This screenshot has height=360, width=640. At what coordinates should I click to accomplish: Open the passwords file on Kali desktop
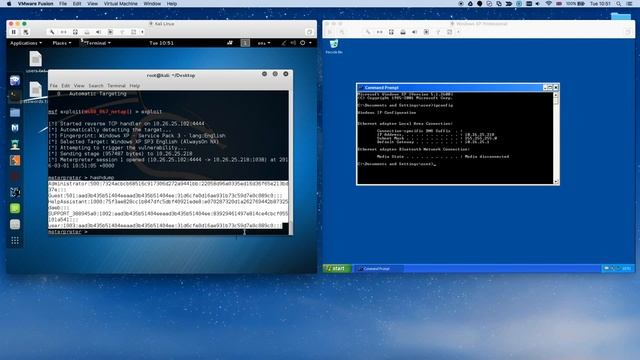coord(35,92)
